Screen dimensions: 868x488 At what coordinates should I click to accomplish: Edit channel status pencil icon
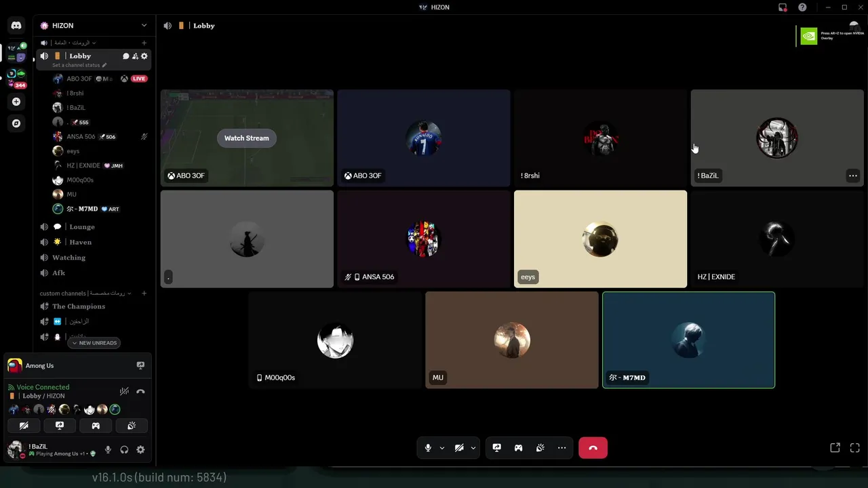104,65
